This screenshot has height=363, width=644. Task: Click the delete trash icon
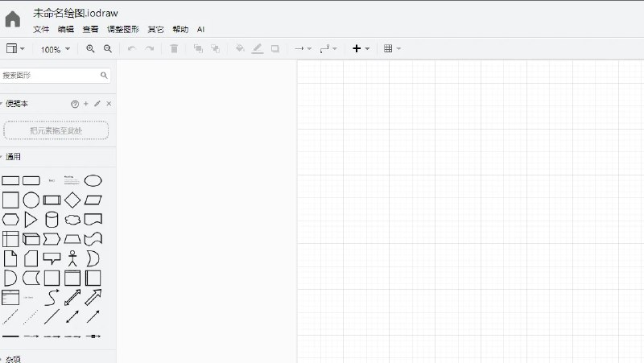click(x=174, y=49)
